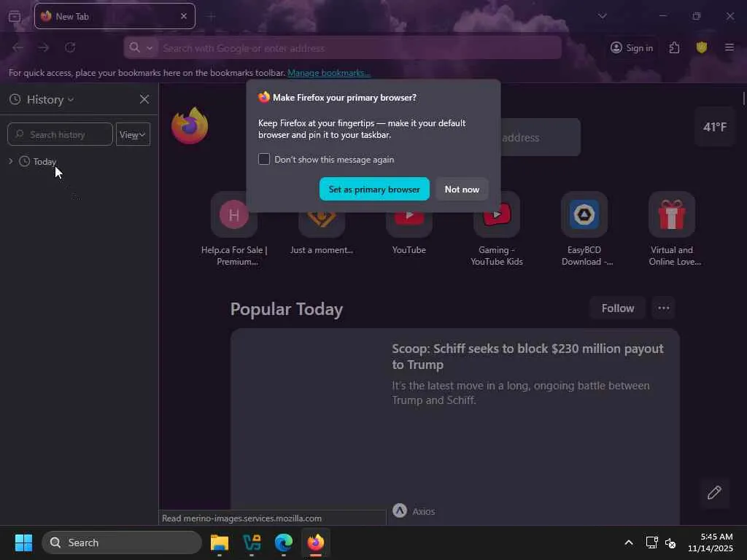Open the Firefox View tab list icon
This screenshot has height=560, width=747.
tap(15, 16)
